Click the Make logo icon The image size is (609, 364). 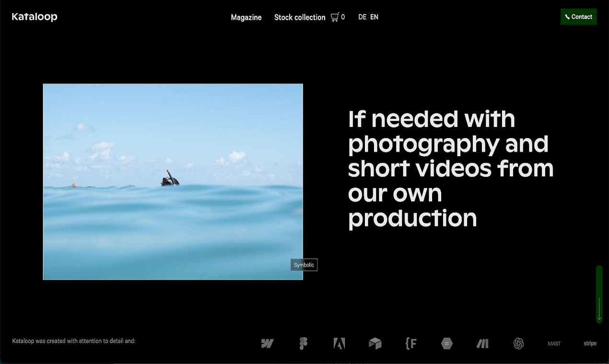coord(482,343)
